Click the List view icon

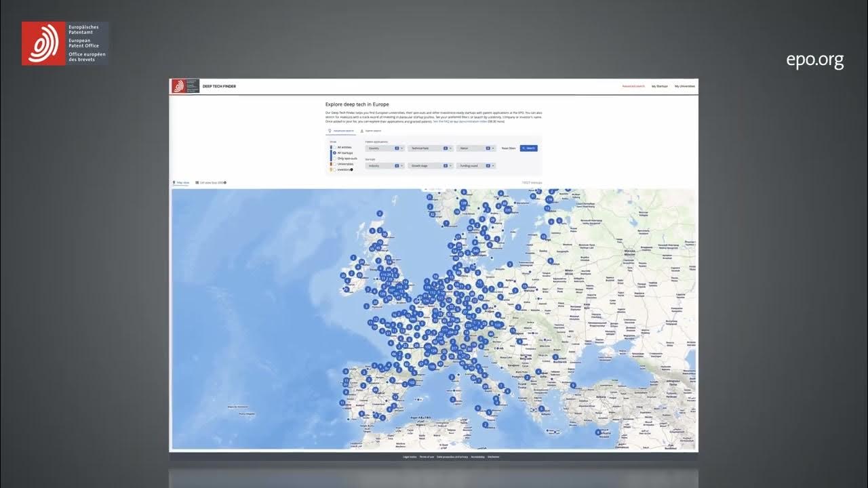(197, 182)
